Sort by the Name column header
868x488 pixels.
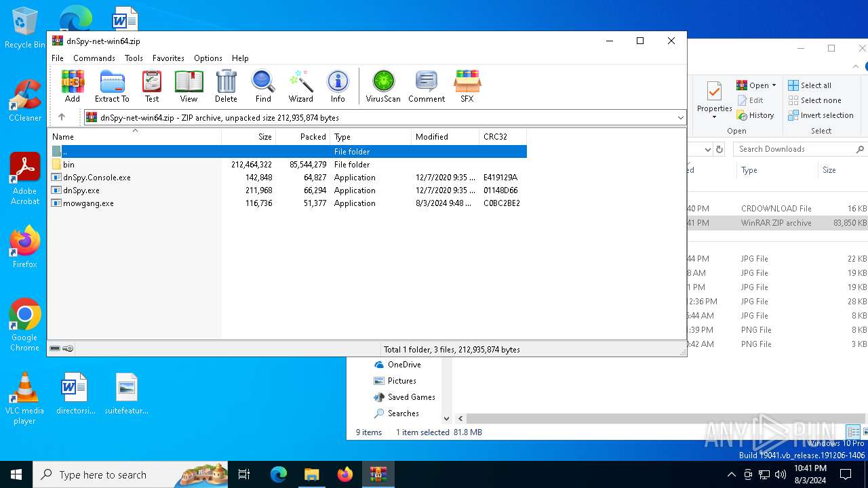pyautogui.click(x=134, y=136)
